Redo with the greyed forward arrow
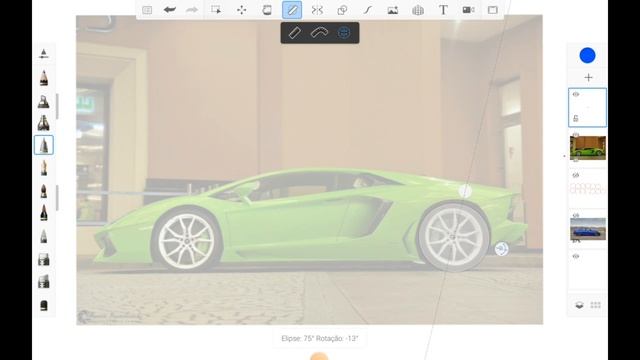Viewport: 640px width, 360px height. click(x=192, y=10)
